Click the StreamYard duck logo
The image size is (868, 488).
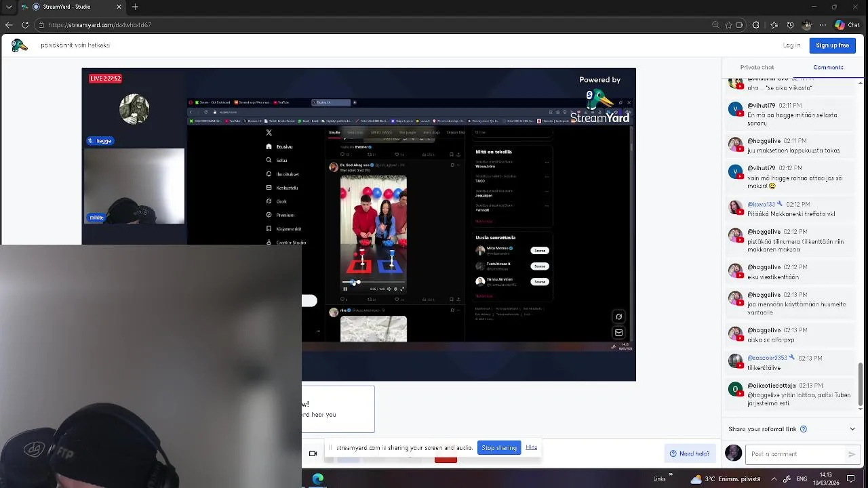tap(20, 45)
